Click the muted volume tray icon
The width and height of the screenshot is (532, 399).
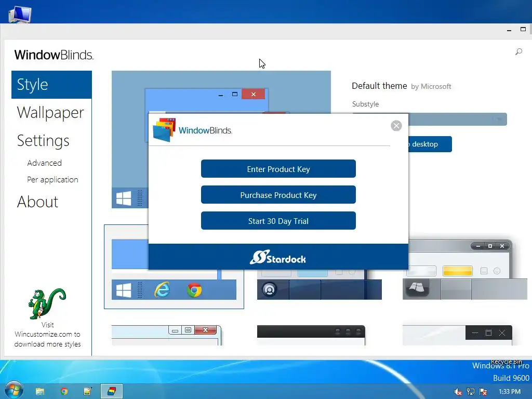pyautogui.click(x=458, y=392)
